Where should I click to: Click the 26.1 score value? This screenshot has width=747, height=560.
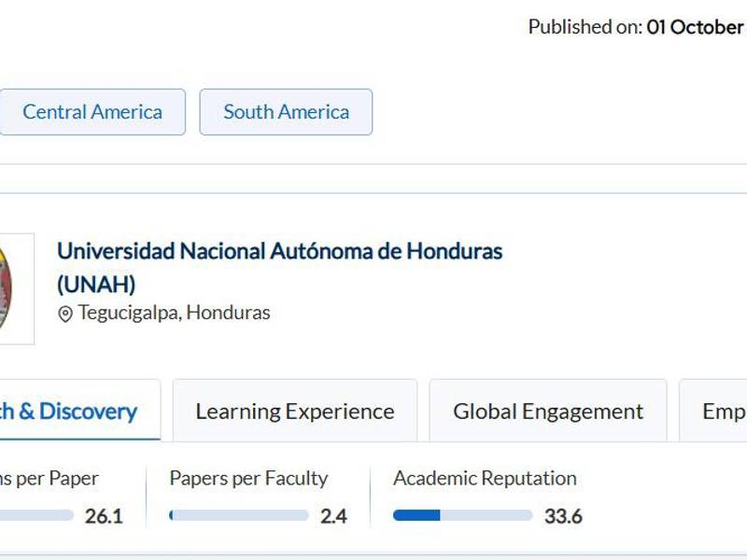click(105, 512)
